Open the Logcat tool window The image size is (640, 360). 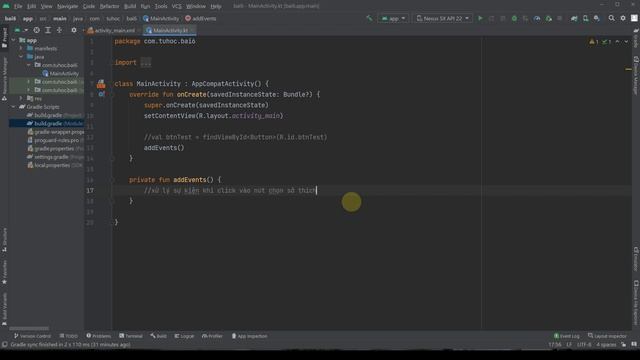(x=184, y=336)
